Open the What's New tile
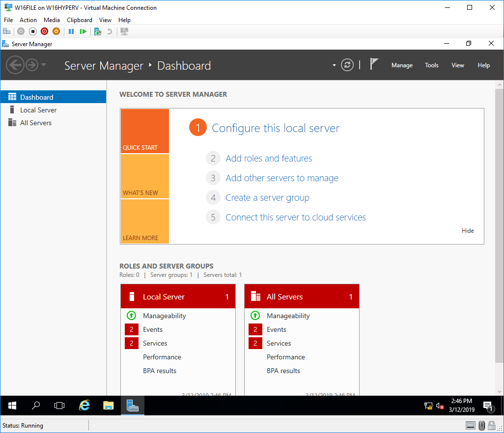Viewport: 504px width, 433px height. tap(145, 176)
